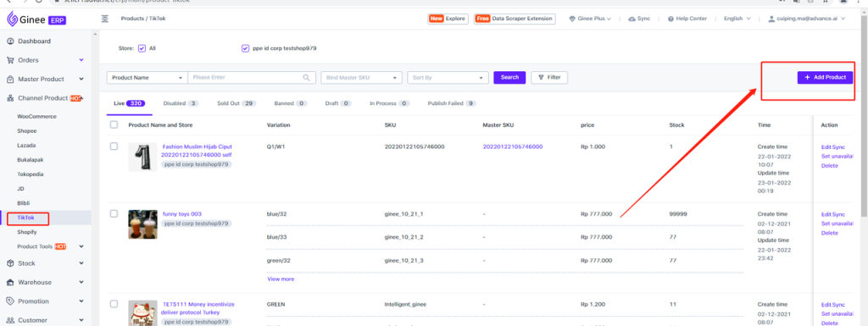Click View more under funny toys variations
868x326 pixels.
tap(281, 279)
